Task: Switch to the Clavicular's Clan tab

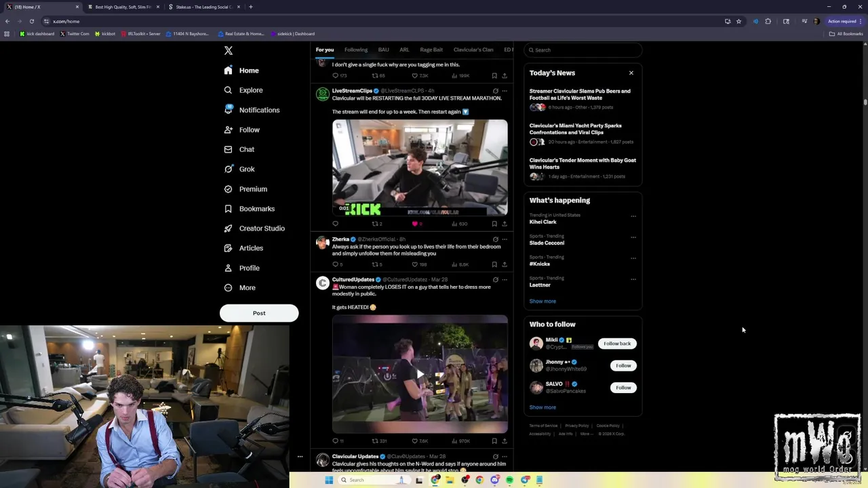Action: (473, 49)
